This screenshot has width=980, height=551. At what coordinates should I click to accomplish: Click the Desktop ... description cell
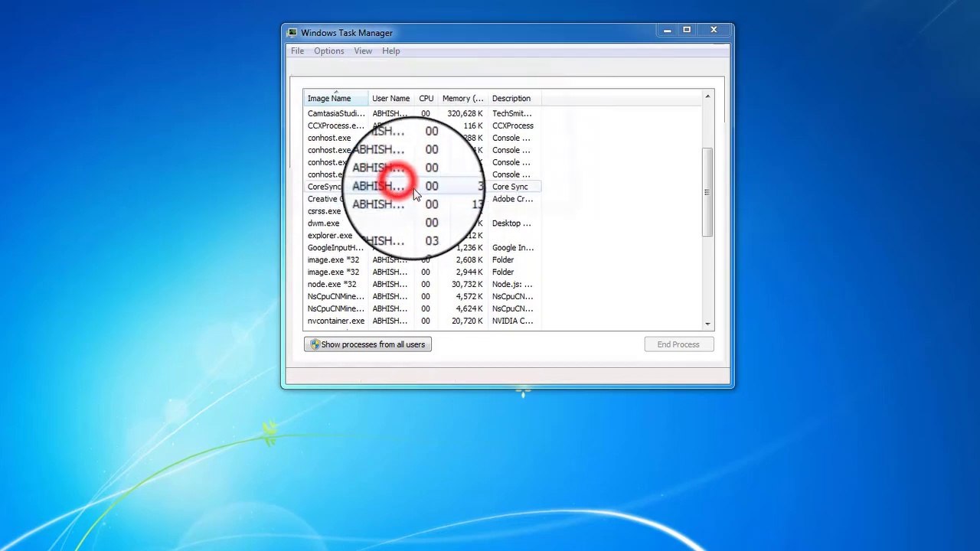pyautogui.click(x=511, y=223)
